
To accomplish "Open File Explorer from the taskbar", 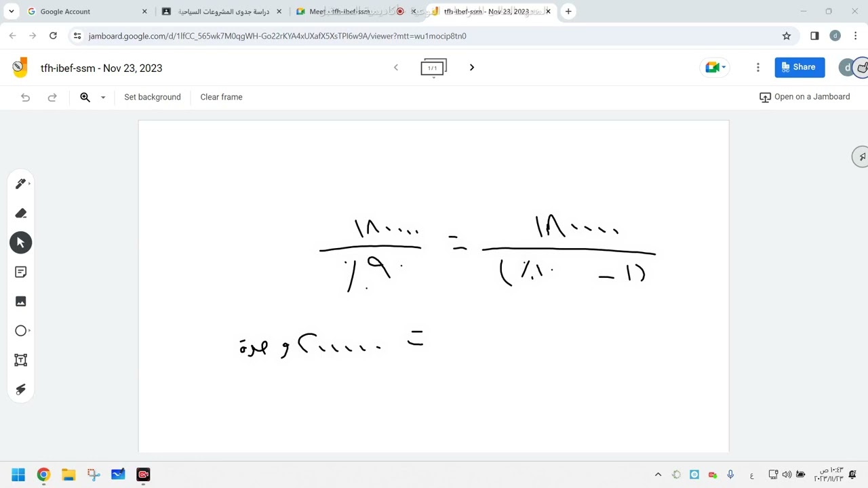I will (68, 474).
